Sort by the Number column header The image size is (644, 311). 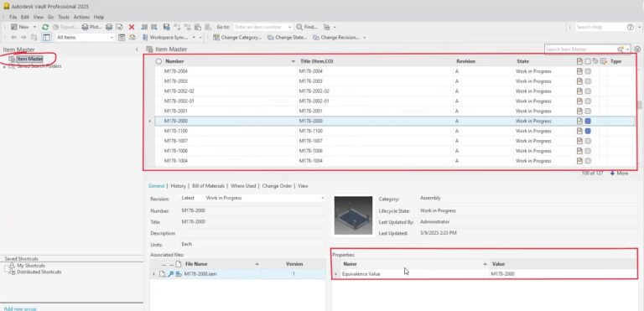tap(226, 61)
